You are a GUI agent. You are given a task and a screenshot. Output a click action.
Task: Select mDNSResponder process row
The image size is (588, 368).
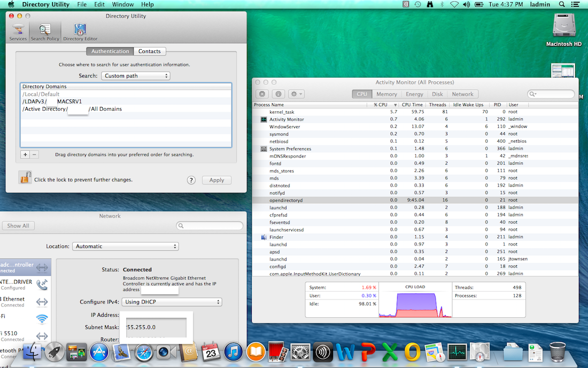tap(415, 156)
